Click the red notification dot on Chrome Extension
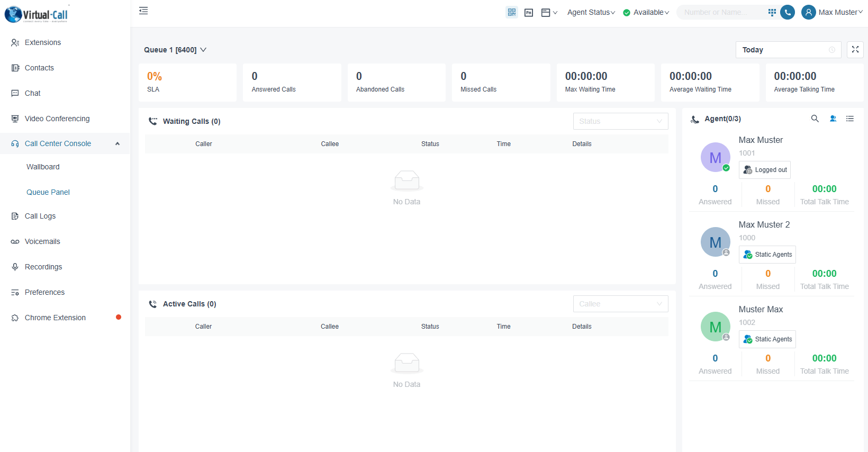This screenshot has width=868, height=452. pos(119,317)
